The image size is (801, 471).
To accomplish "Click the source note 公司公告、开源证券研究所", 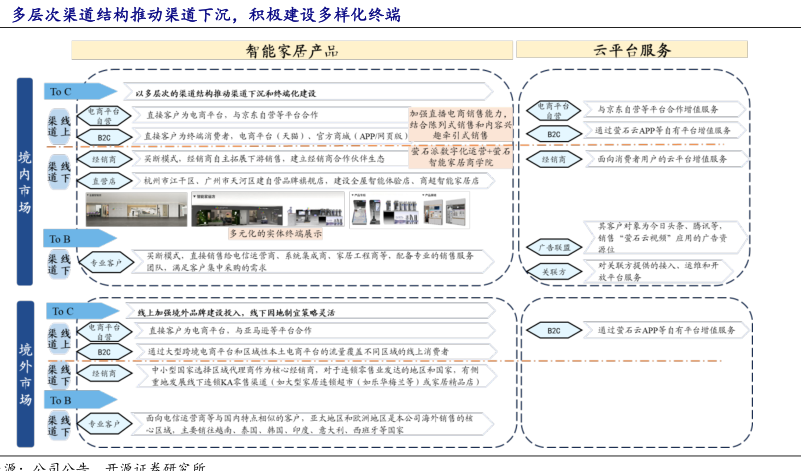I will tap(119, 466).
